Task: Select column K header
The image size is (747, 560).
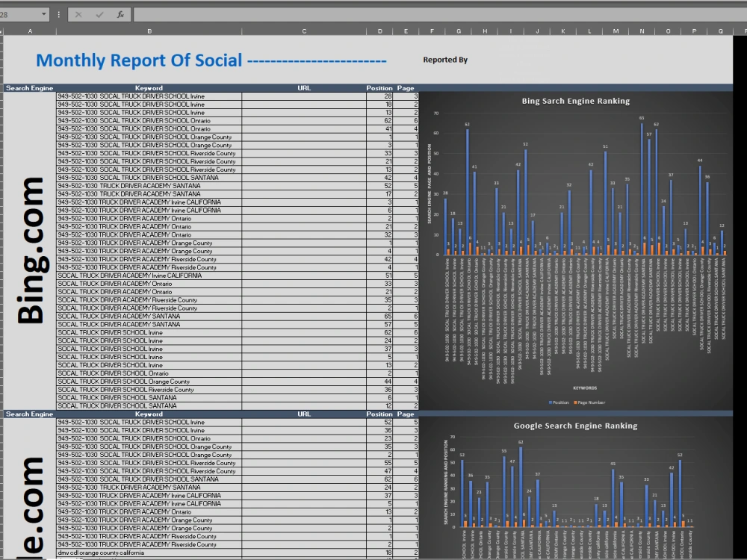Action: (563, 31)
